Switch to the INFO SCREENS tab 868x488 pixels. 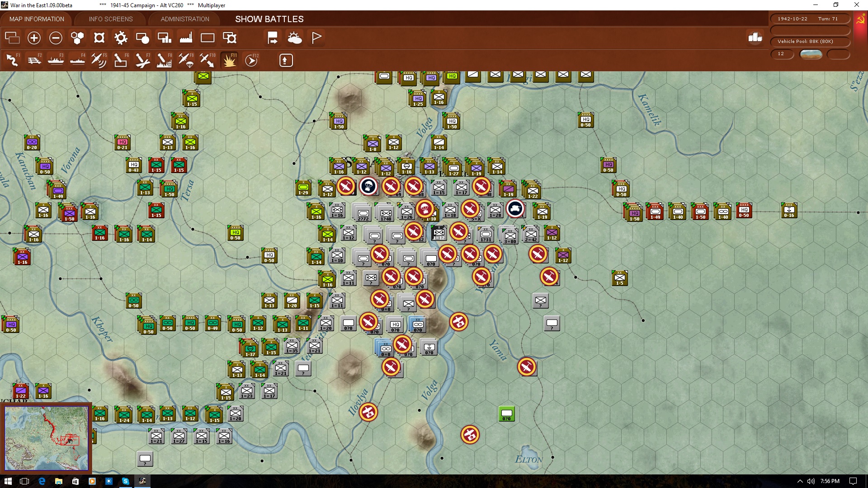tap(111, 19)
